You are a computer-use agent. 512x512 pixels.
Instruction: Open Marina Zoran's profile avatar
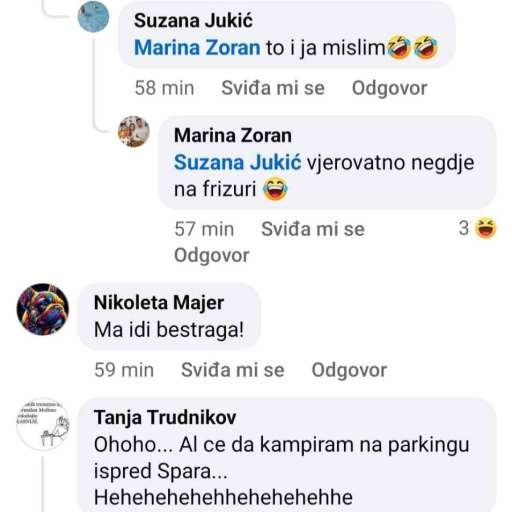point(134,131)
